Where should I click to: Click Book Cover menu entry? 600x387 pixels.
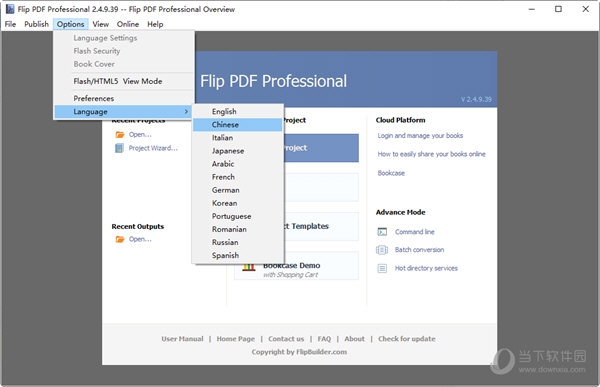coord(122,64)
